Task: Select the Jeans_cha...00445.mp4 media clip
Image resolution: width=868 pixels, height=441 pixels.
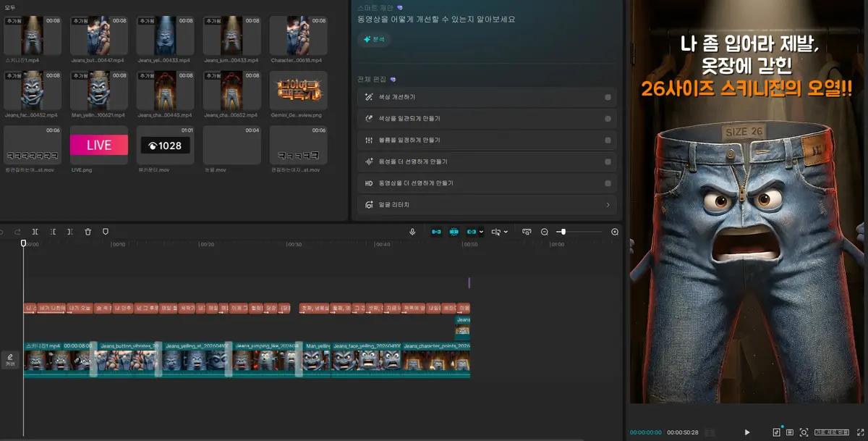Action: [x=166, y=91]
